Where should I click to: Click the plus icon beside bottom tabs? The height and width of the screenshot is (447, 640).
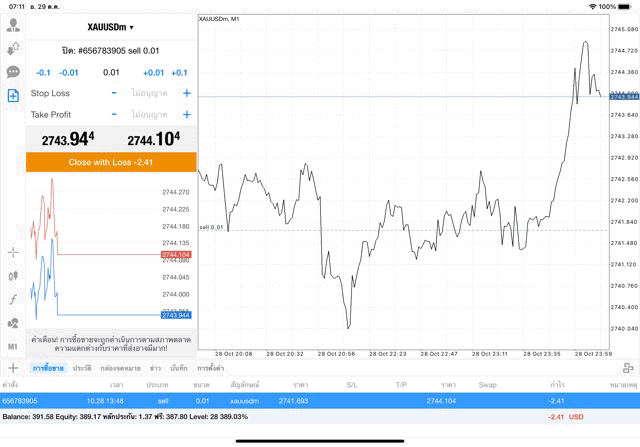click(x=13, y=369)
